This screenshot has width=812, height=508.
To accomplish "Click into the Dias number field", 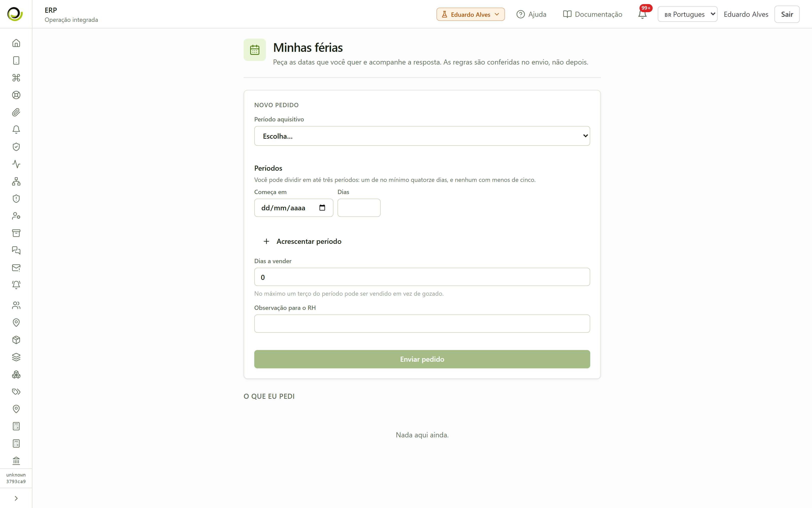I will (359, 208).
